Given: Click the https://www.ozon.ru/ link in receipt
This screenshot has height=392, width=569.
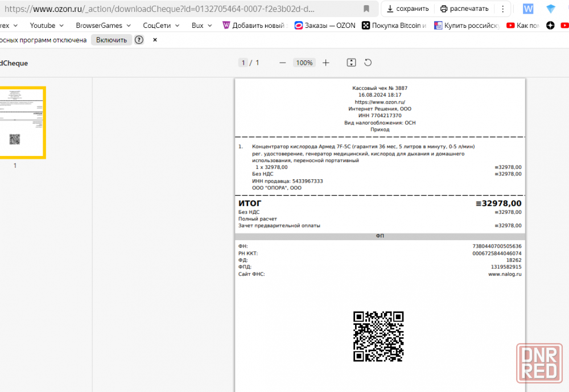Looking at the screenshot, I should coord(380,102).
